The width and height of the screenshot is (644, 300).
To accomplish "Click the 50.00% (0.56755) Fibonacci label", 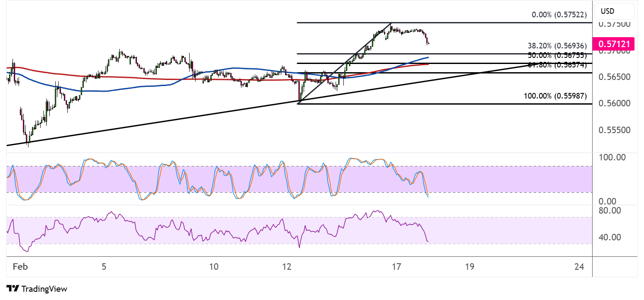I will 557,55.
